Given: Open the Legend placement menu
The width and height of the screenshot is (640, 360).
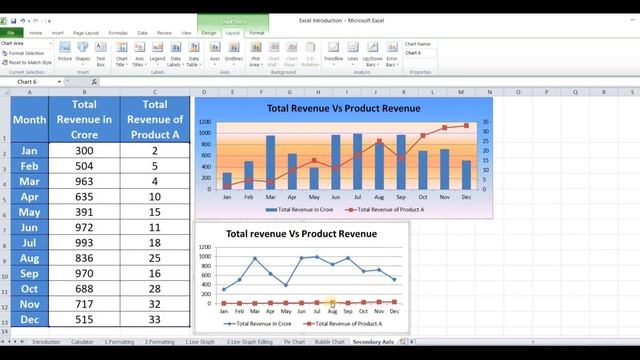Looking at the screenshot, I should (157, 53).
